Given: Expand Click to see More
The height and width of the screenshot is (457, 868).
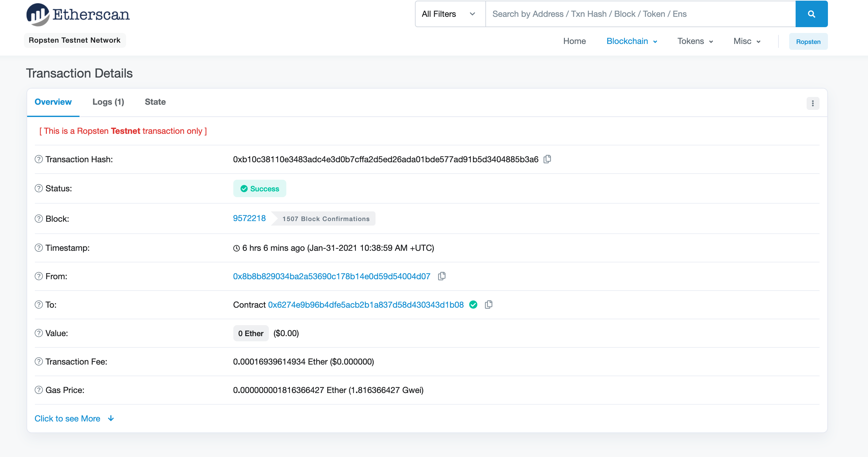Looking at the screenshot, I should pos(74,418).
